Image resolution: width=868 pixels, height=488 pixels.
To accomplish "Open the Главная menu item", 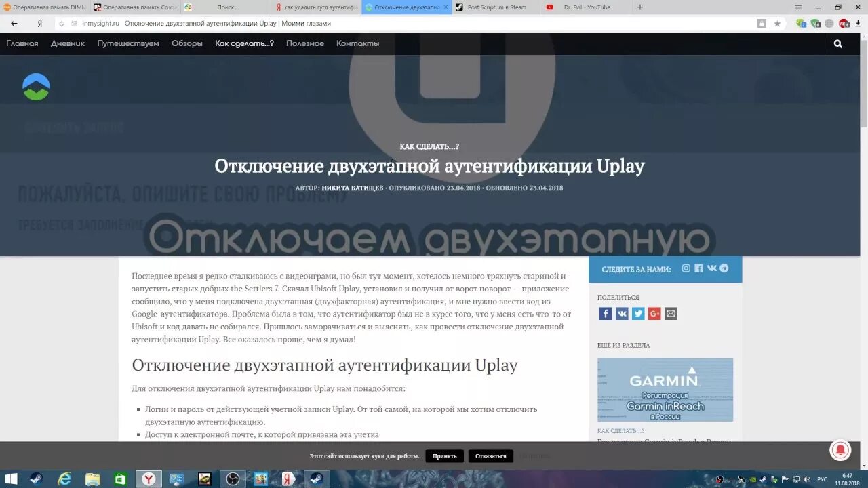I will click(22, 43).
